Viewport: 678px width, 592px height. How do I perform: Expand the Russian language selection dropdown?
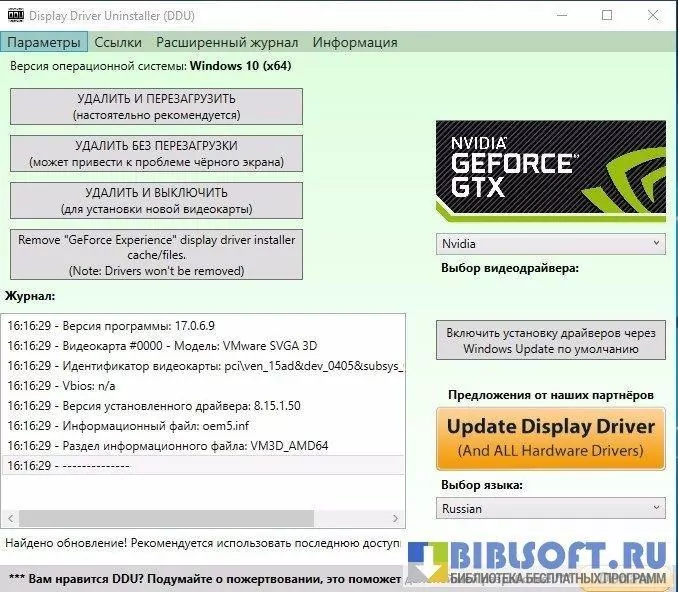pyautogui.click(x=550, y=508)
